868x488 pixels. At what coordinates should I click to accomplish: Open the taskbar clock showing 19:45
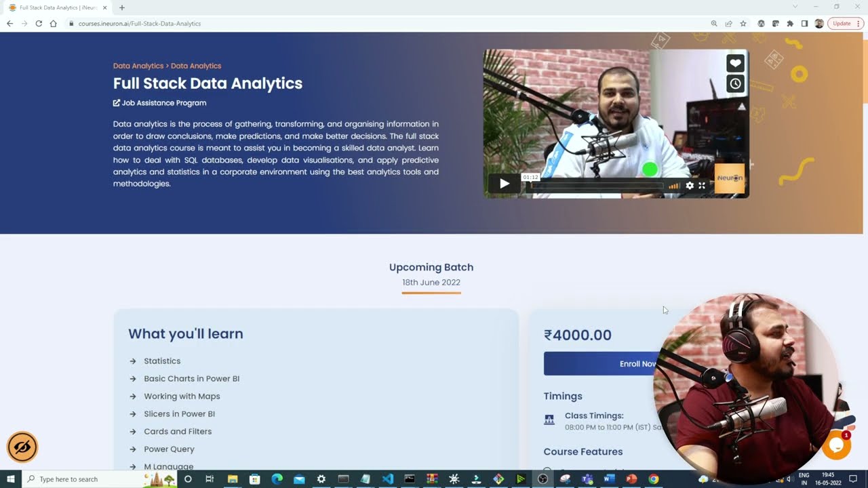coord(828,479)
